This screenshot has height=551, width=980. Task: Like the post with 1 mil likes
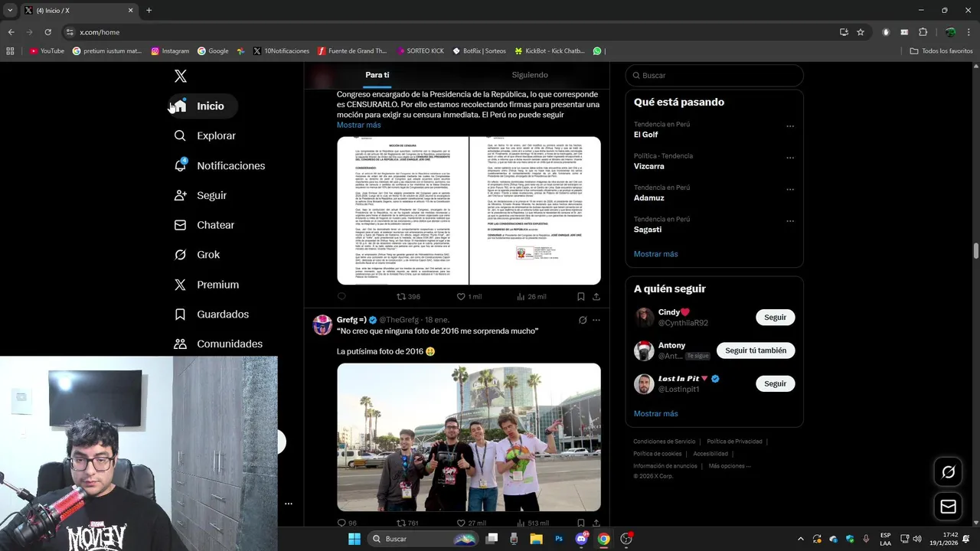pyautogui.click(x=469, y=297)
